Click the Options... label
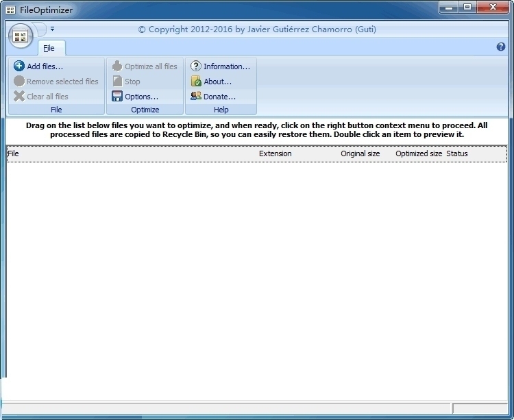The height and width of the screenshot is (420, 514). [142, 97]
